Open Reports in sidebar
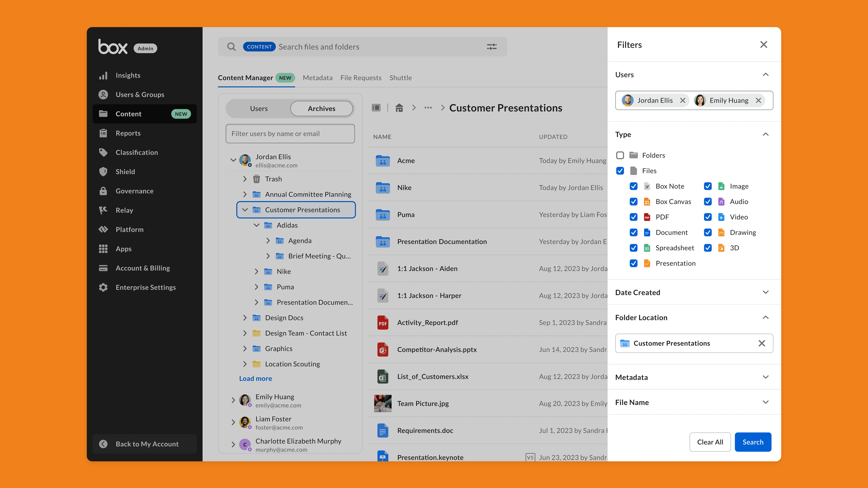The image size is (868, 488). [x=145, y=133]
